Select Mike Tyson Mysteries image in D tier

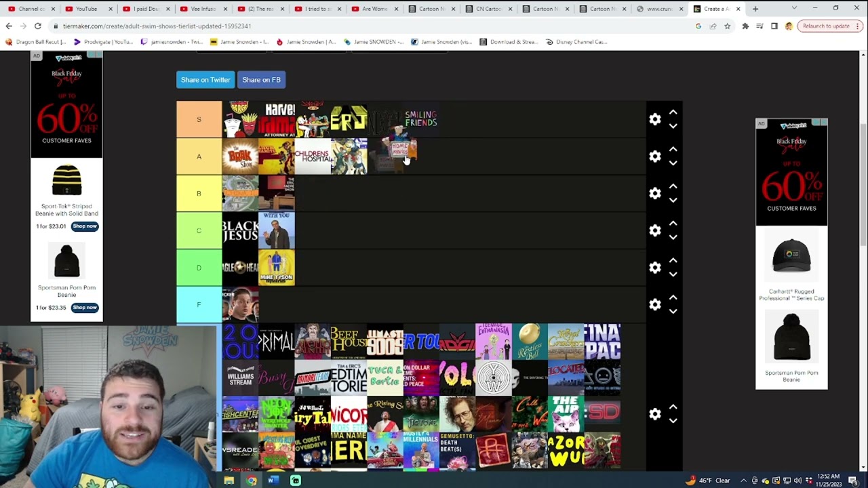pyautogui.click(x=277, y=268)
